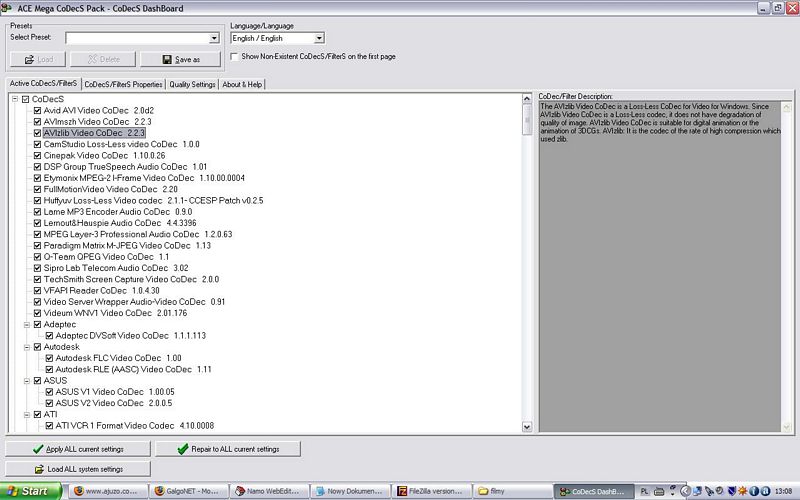The image size is (800, 500).
Task: Uncheck AVImszh Video CoDec checkbox
Action: point(37,121)
